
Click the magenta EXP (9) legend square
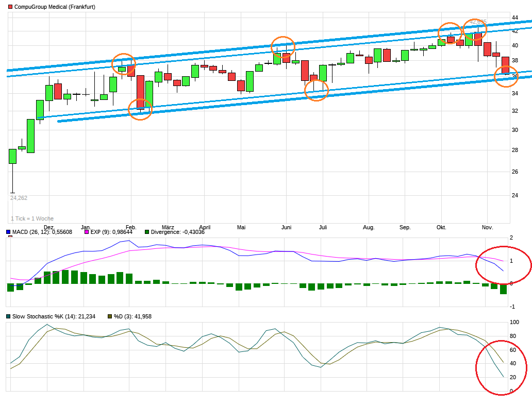87,232
